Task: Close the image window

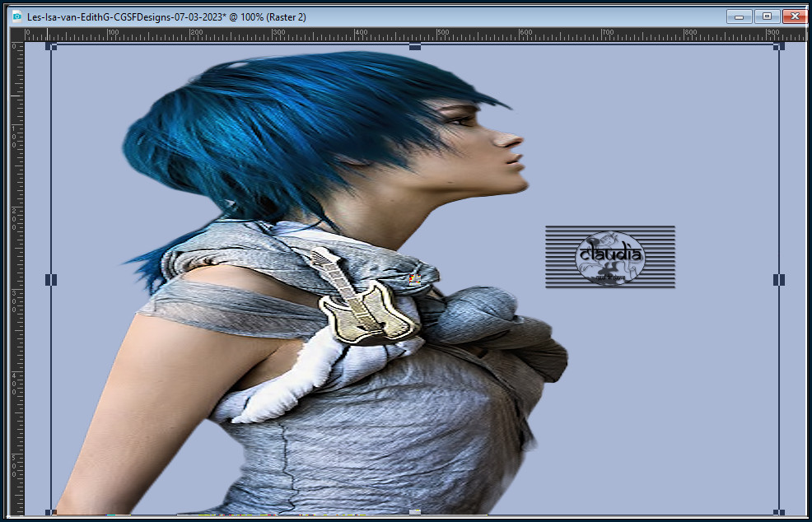Action: coord(795,16)
